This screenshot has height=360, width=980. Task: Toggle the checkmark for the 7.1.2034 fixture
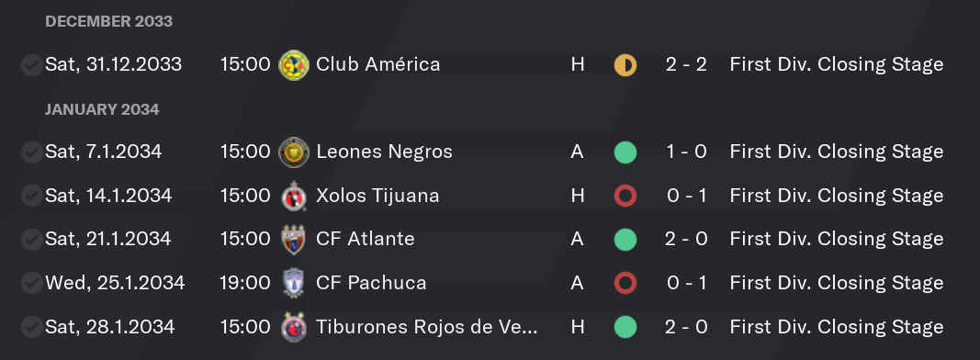pos(31,152)
